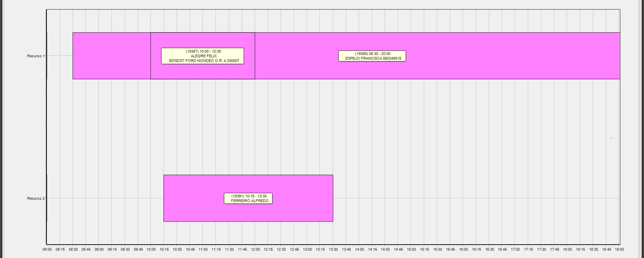Select appointment 19391 for FERREIRO ALFREDO
644x258 pixels.
(248, 198)
